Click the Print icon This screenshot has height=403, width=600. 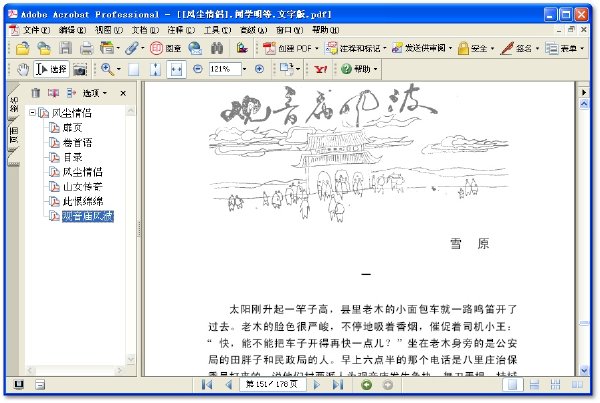(86, 48)
